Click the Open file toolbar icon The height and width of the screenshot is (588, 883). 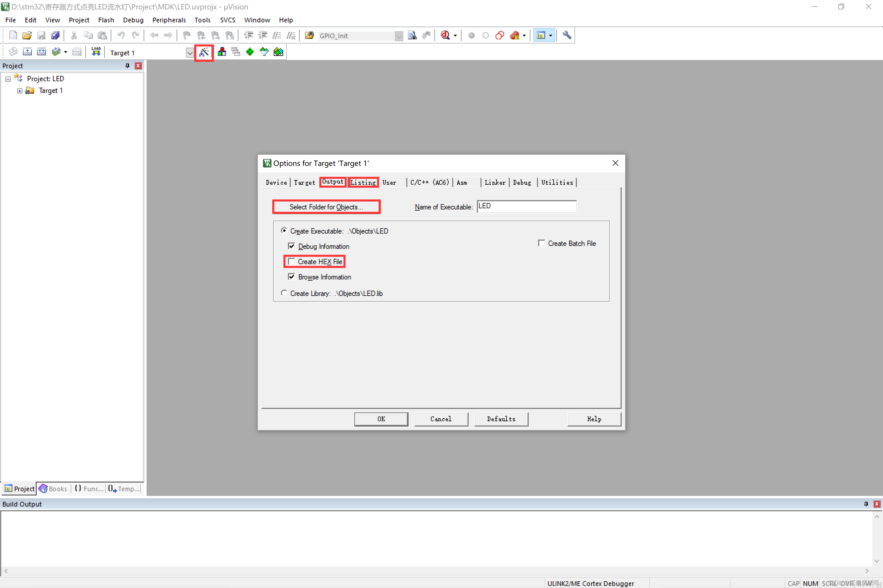pos(27,35)
